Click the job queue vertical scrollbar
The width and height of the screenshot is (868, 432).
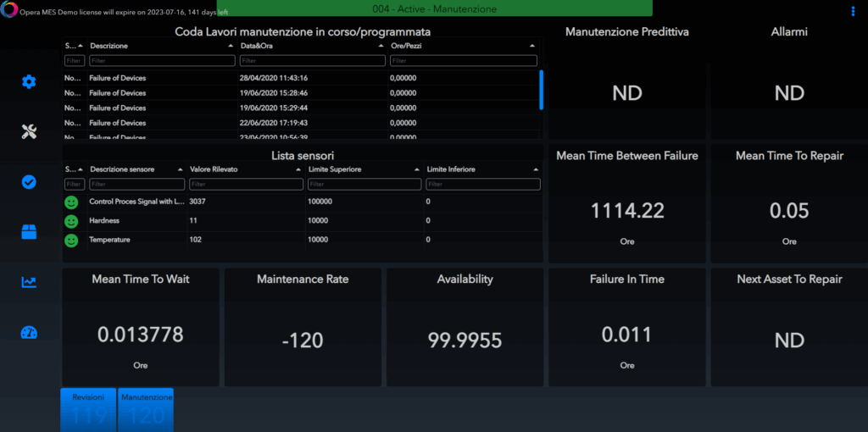click(x=541, y=89)
